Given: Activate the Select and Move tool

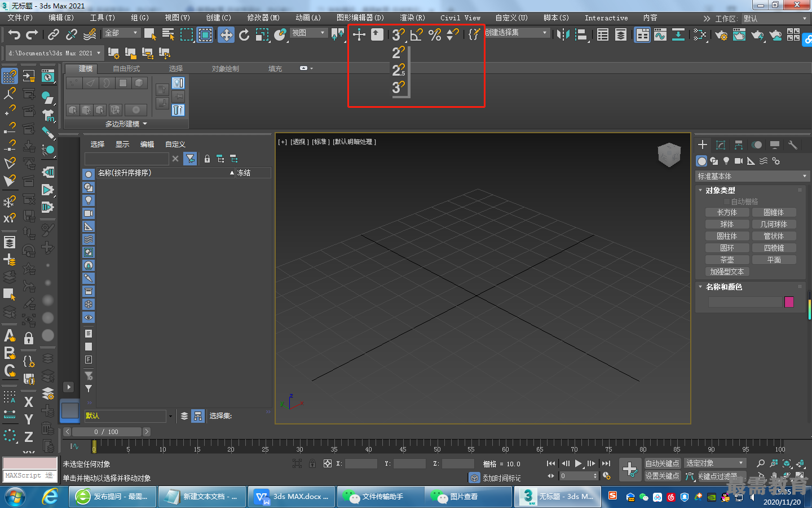Looking at the screenshot, I should [x=226, y=35].
